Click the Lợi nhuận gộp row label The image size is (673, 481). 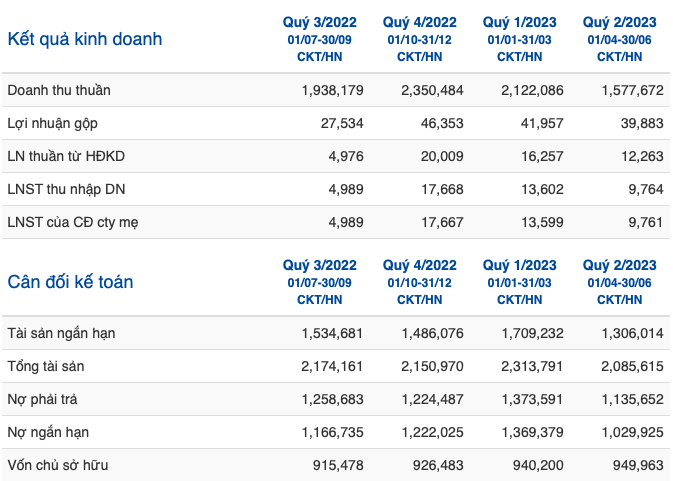pyautogui.click(x=53, y=124)
